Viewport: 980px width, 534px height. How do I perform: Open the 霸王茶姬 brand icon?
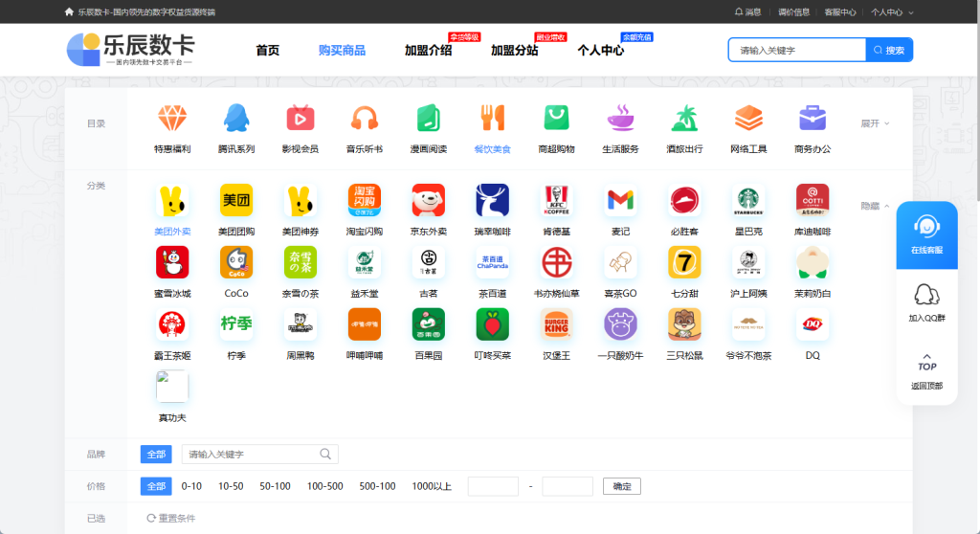click(172, 323)
